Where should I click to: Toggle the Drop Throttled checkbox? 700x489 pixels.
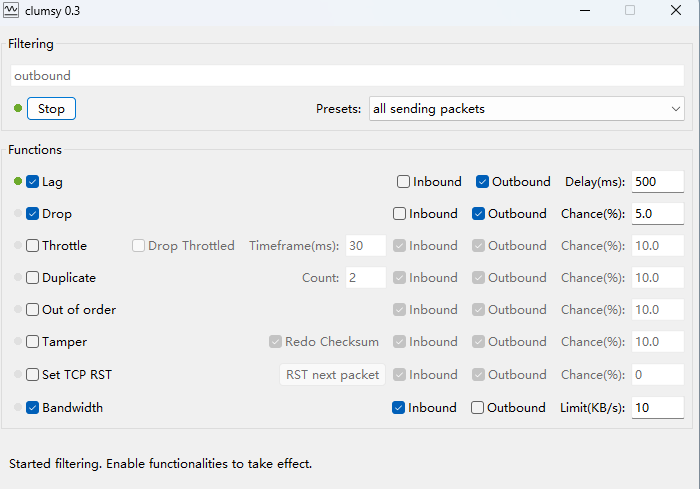(x=138, y=246)
